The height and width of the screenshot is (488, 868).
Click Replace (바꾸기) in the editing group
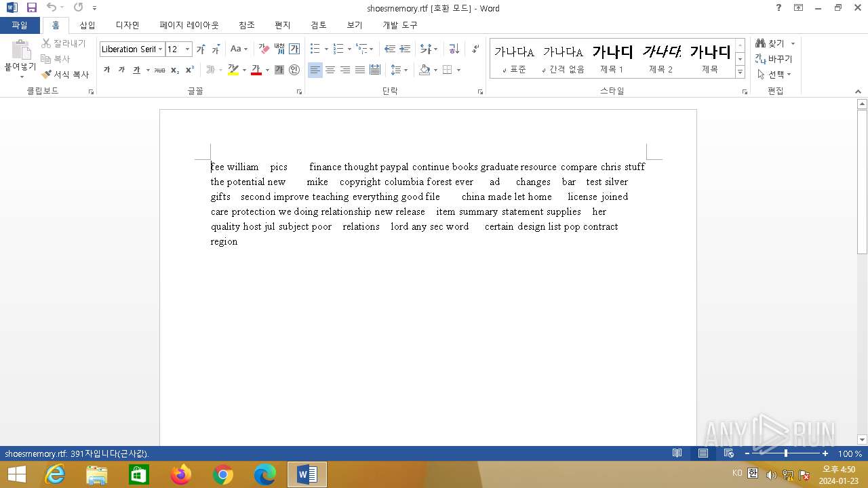click(774, 59)
